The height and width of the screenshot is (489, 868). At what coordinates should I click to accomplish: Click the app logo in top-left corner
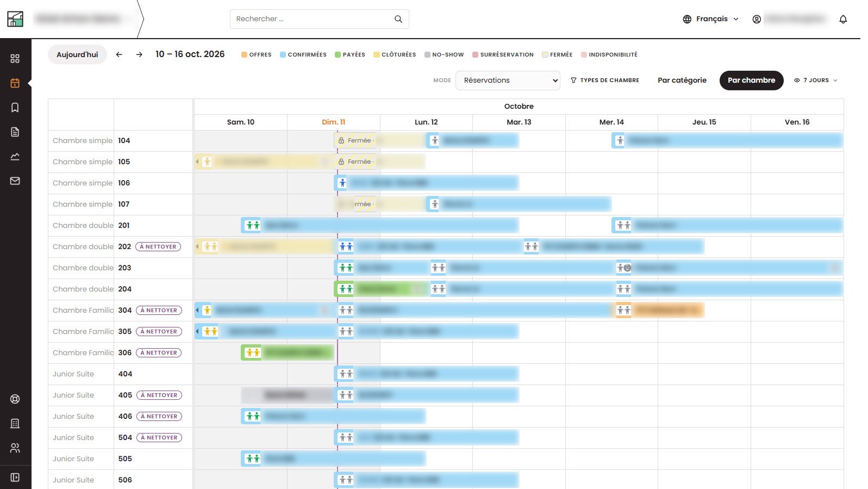[15, 19]
